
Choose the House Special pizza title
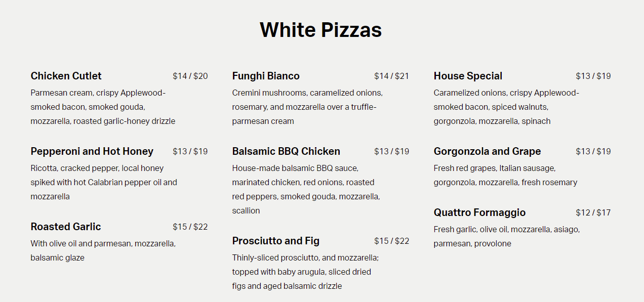coord(468,76)
